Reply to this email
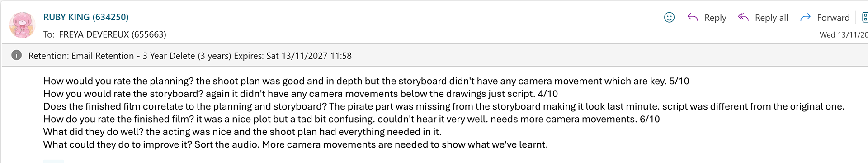 point(707,17)
